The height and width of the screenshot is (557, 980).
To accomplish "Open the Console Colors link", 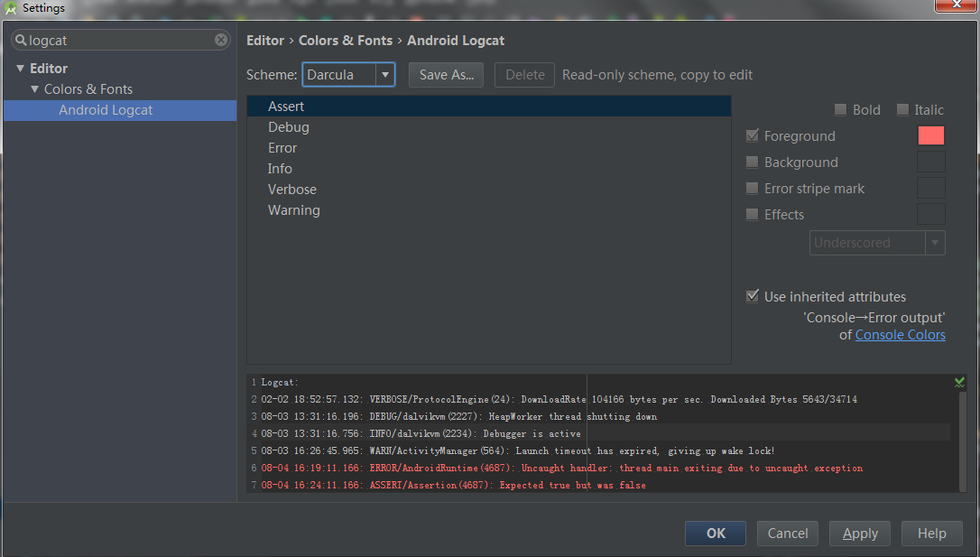I will (x=900, y=334).
